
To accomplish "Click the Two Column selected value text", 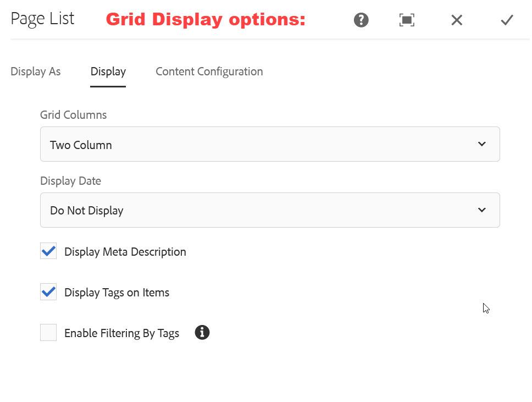I will coord(81,145).
